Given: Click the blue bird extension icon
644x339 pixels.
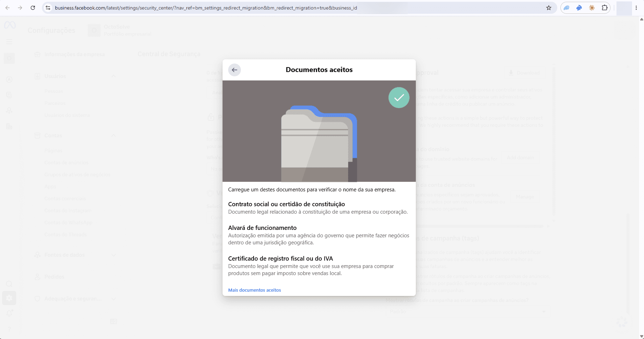Looking at the screenshot, I should point(579,8).
